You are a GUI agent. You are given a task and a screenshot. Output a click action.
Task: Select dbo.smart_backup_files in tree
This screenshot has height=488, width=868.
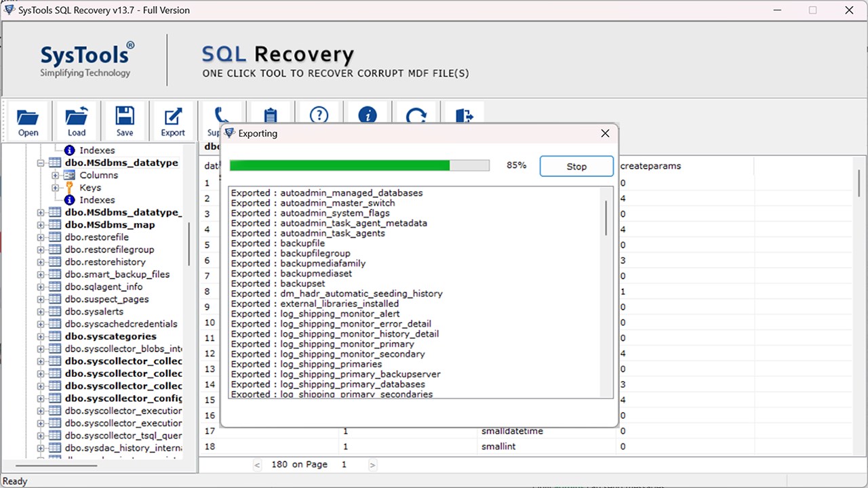[117, 274]
